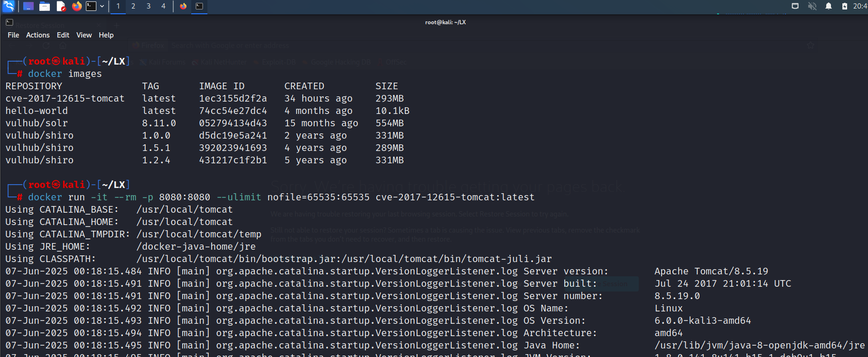Click the SIZE column header
868x357 pixels.
pyautogui.click(x=387, y=86)
